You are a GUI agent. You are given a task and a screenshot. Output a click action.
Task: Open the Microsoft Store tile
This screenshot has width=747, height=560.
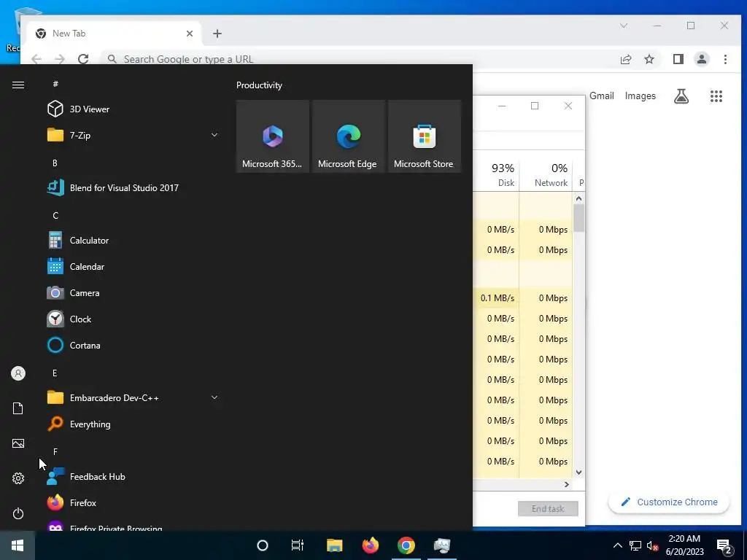(x=425, y=136)
